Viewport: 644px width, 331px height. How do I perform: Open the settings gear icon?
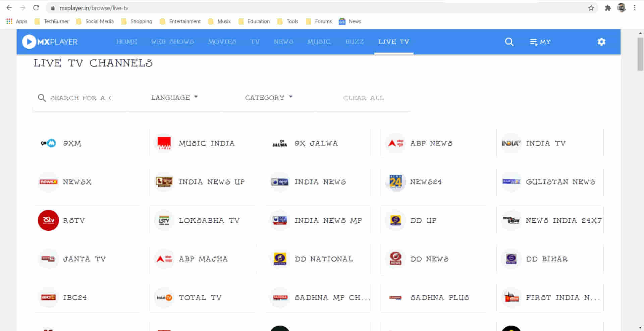[x=601, y=42]
